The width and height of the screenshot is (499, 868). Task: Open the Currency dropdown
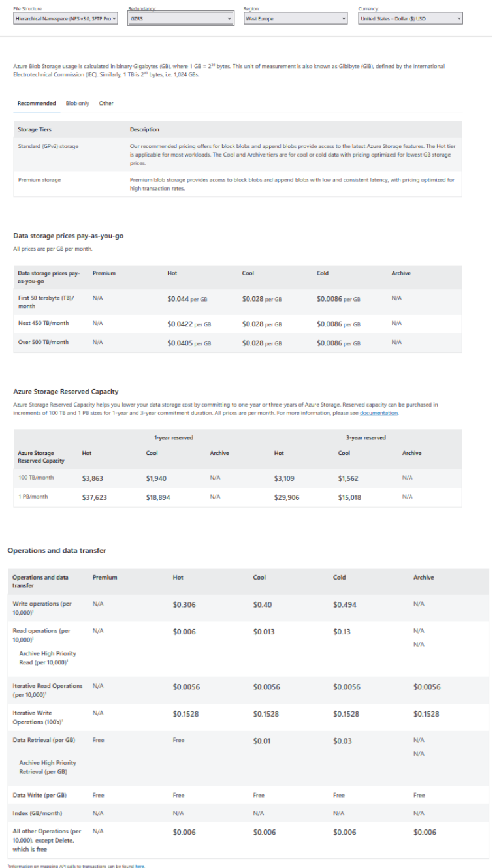[410, 19]
